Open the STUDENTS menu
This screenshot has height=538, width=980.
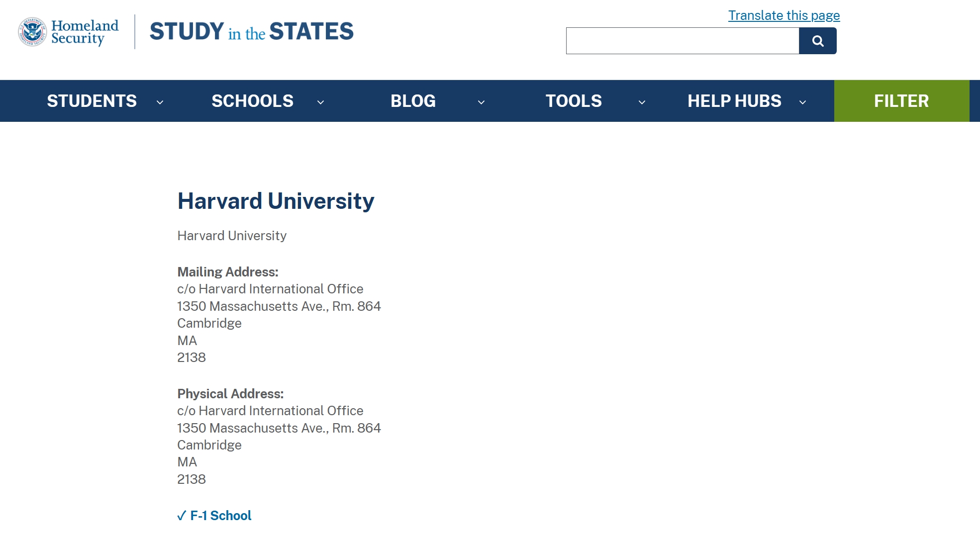[92, 101]
